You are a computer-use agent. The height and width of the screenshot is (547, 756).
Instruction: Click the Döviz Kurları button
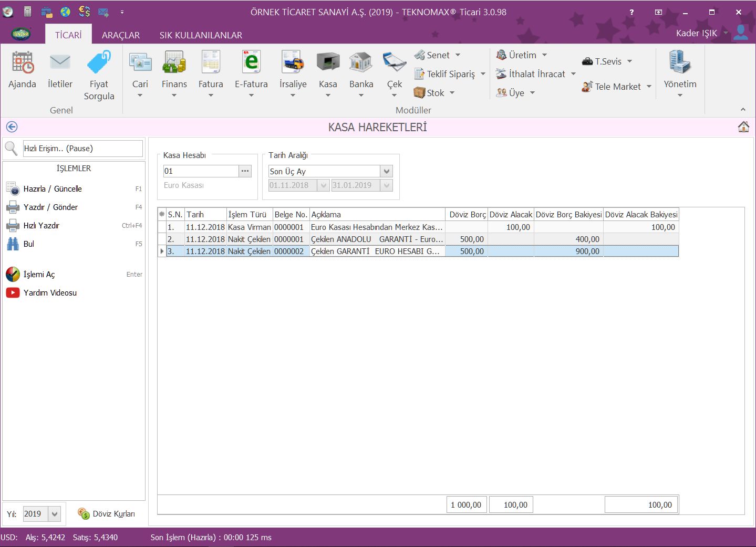click(107, 514)
